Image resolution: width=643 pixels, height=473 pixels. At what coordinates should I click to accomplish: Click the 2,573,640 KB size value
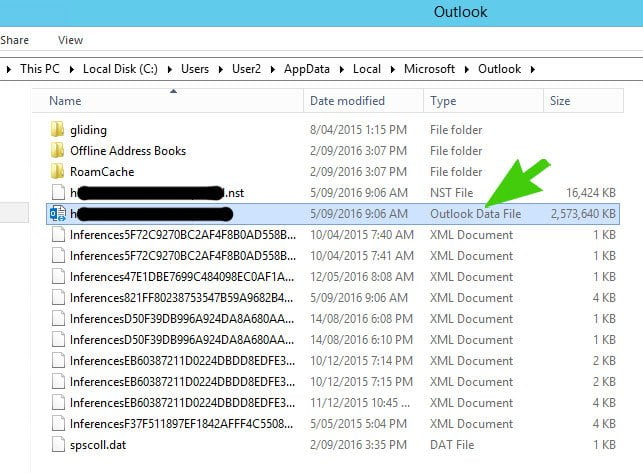pyautogui.click(x=583, y=214)
